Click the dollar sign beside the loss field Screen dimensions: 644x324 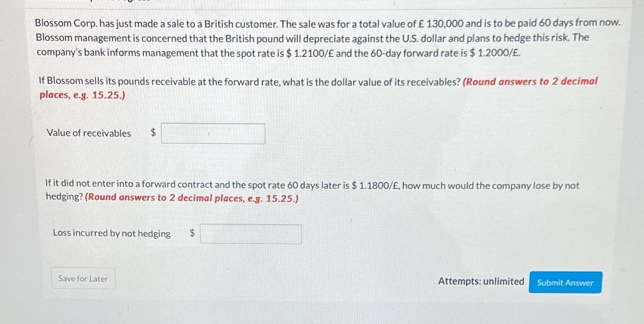tap(192, 233)
